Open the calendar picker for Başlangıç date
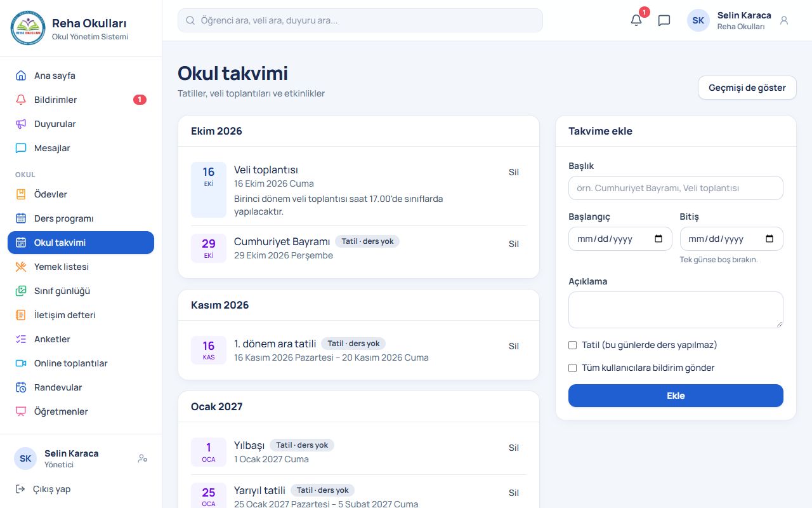Image resolution: width=812 pixels, height=508 pixels. coord(658,239)
